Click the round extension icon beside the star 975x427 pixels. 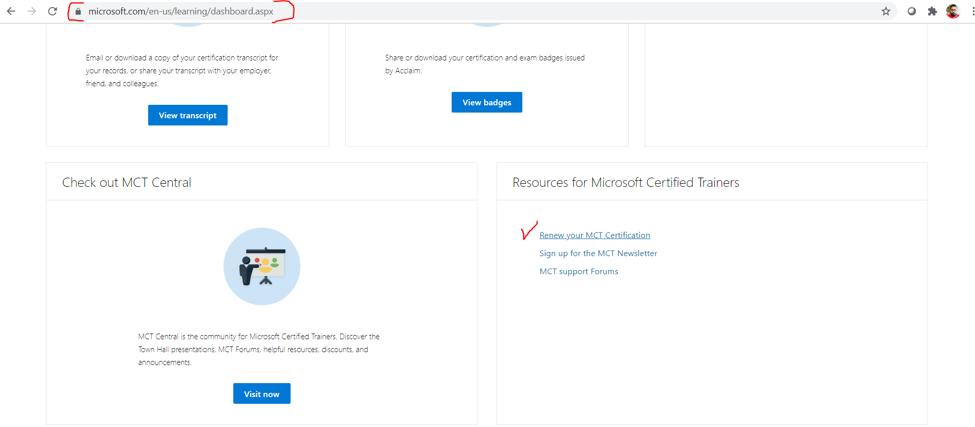(912, 11)
